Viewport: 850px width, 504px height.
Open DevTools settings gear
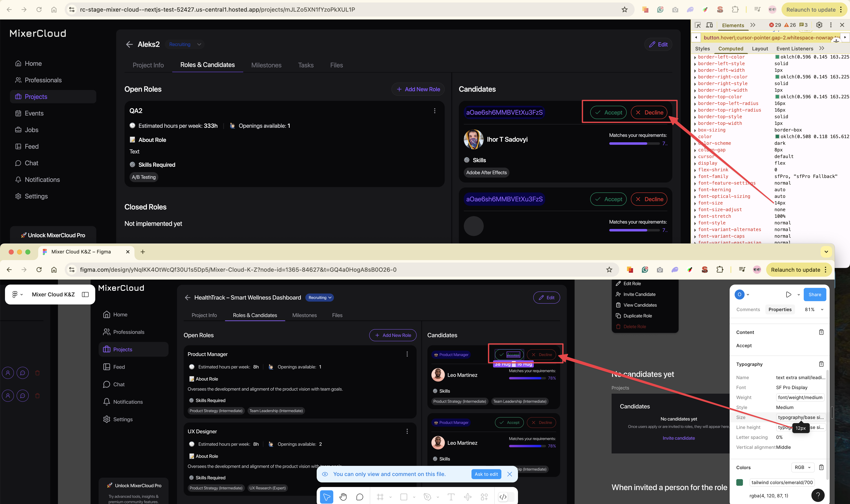tap(819, 25)
